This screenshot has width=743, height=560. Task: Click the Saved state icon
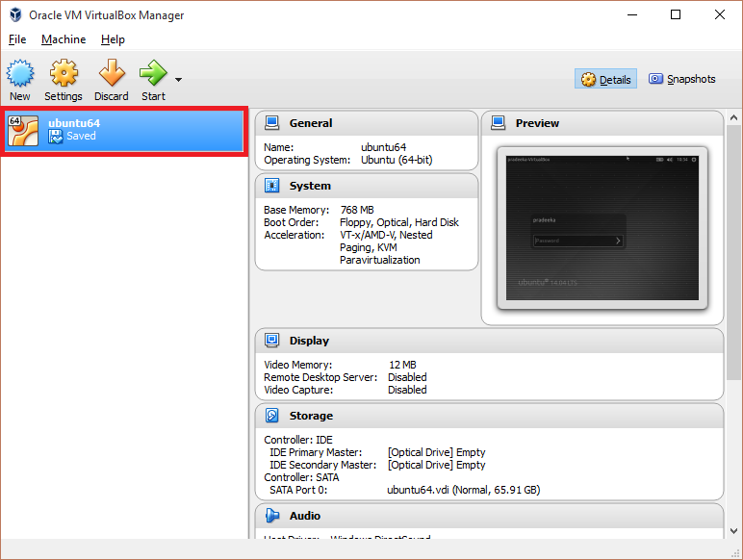pyautogui.click(x=56, y=137)
